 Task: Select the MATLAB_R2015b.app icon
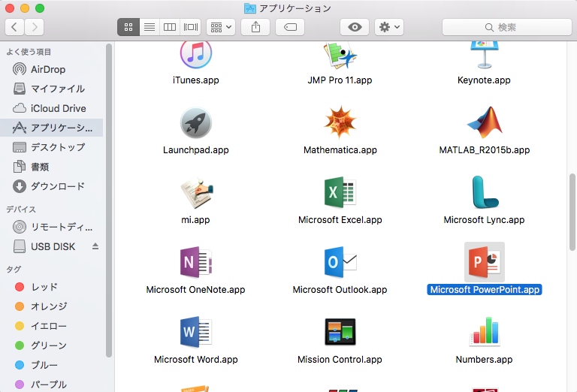[485, 122]
